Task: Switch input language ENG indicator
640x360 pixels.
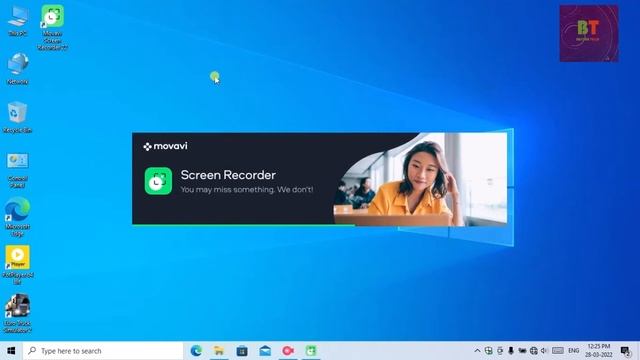Action: tap(573, 351)
